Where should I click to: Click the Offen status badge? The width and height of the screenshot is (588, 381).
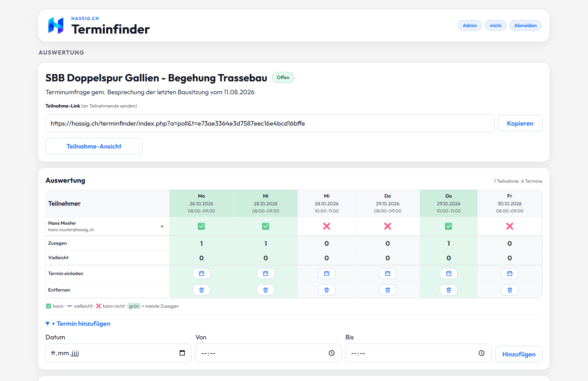coord(283,77)
